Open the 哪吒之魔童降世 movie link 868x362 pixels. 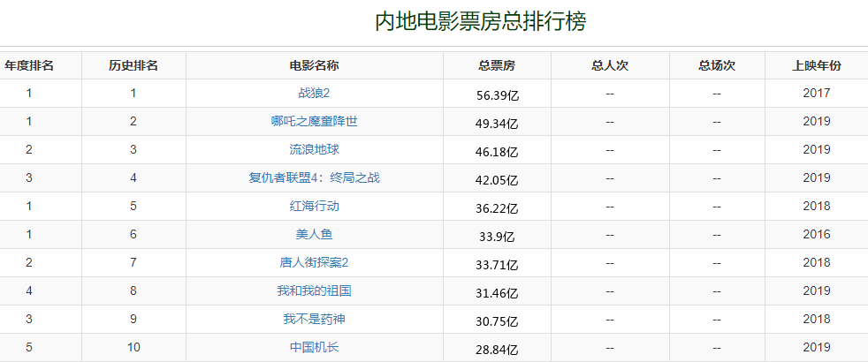point(314,121)
